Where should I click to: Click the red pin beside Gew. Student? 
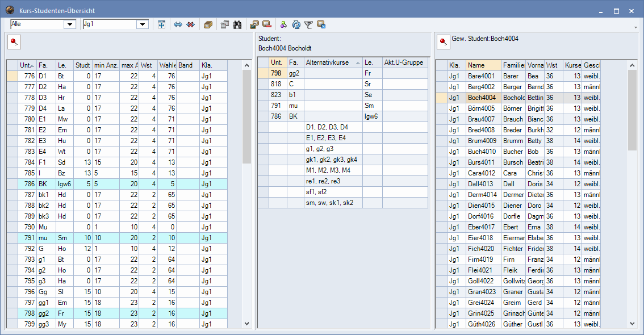click(x=443, y=41)
